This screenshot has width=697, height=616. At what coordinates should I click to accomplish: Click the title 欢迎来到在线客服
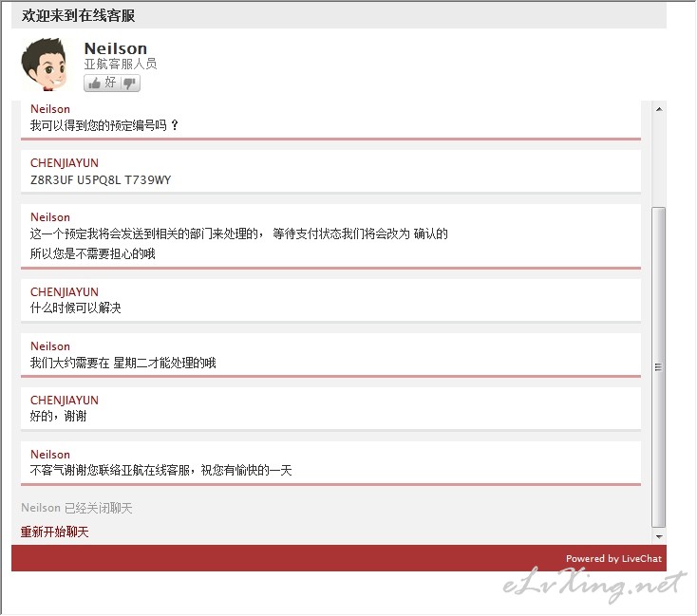tap(78, 15)
